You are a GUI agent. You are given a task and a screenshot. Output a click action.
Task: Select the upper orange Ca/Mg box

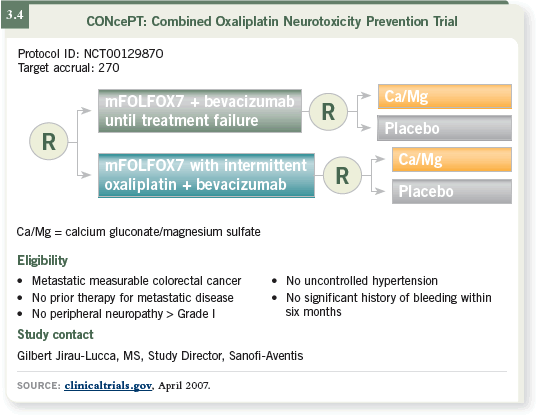[x=445, y=96]
